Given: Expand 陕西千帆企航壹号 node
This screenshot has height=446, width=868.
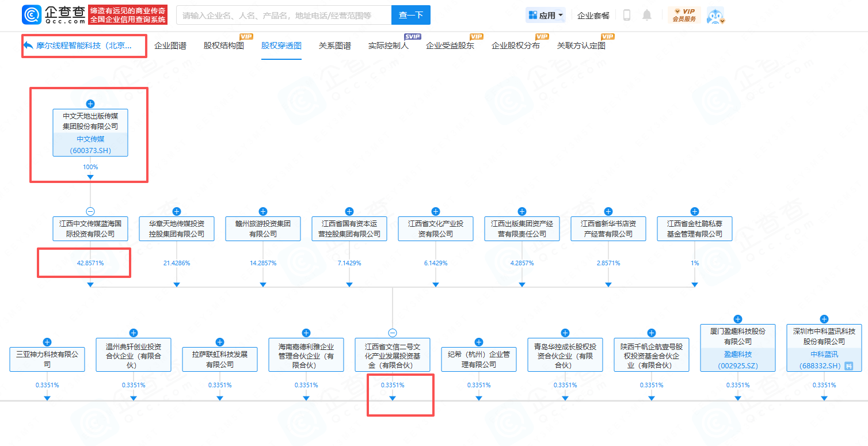Looking at the screenshot, I should (652, 333).
